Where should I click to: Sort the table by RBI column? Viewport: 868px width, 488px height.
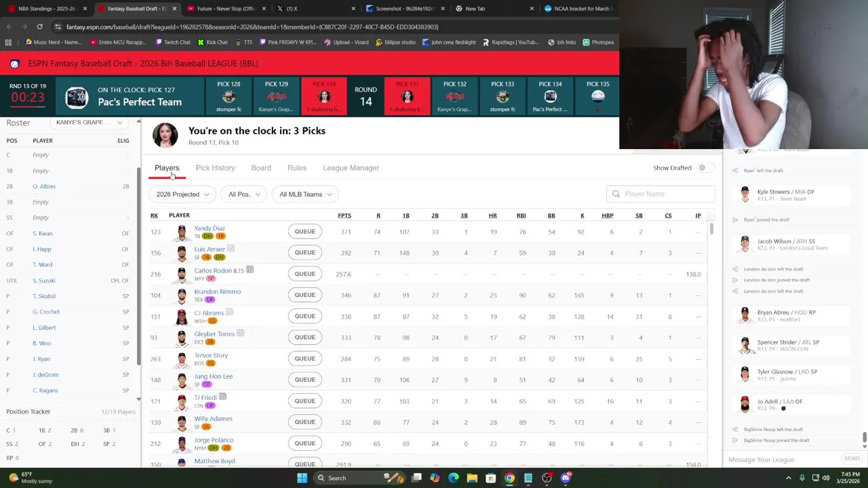(x=521, y=216)
